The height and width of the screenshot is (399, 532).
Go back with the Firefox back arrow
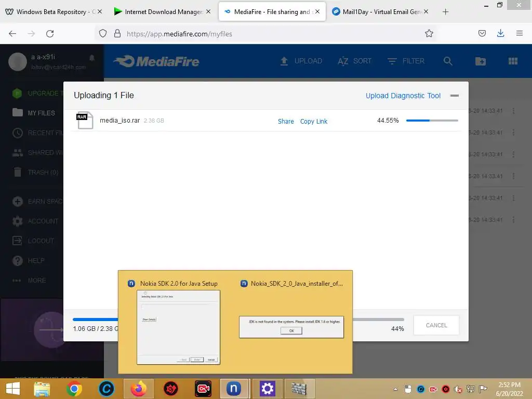click(12, 34)
